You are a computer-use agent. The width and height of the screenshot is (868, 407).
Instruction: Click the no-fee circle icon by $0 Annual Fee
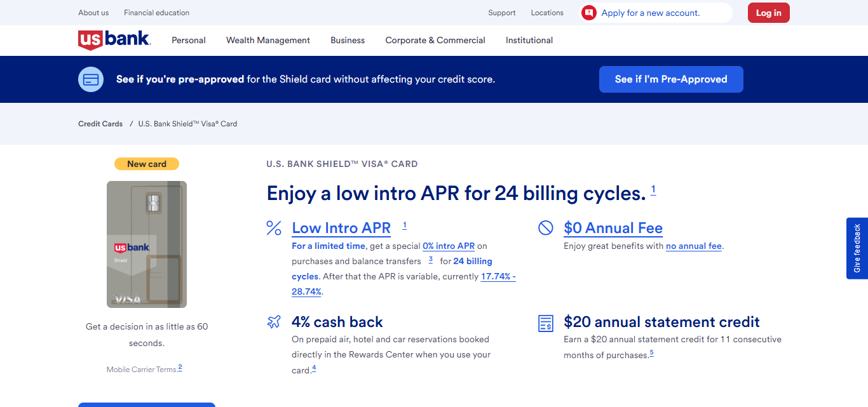click(546, 227)
